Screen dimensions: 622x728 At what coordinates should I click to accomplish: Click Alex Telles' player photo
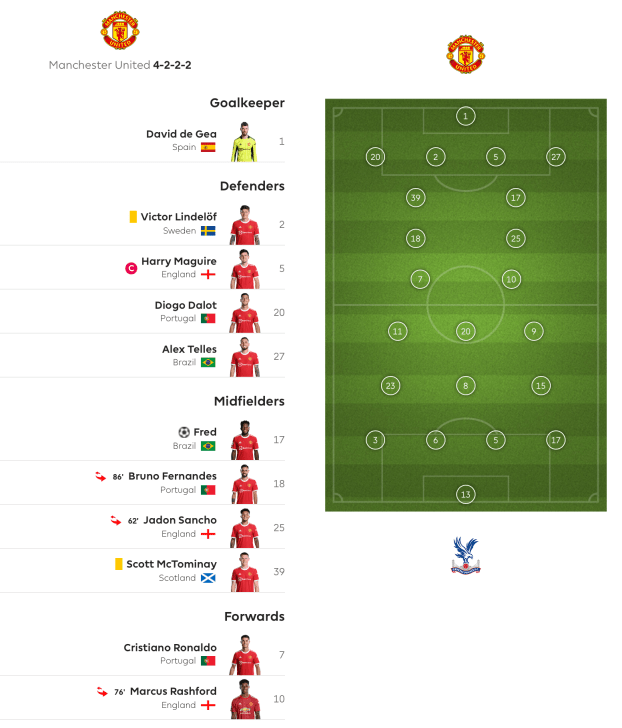tap(245, 356)
